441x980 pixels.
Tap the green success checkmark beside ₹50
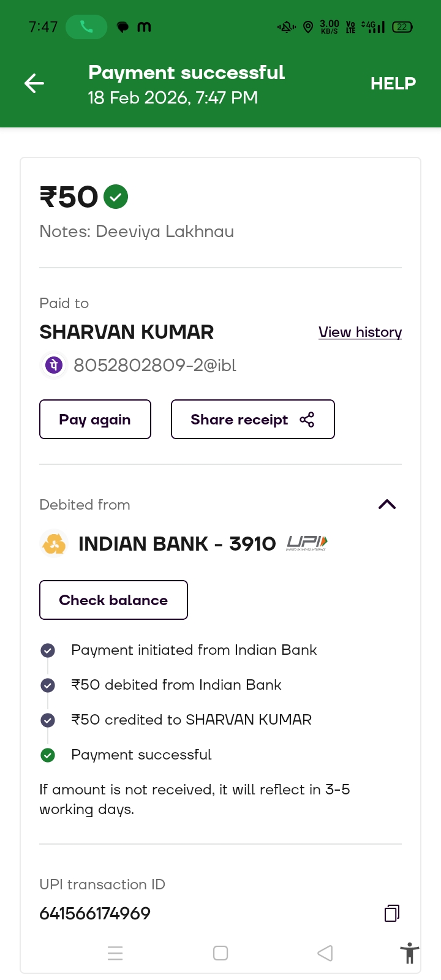click(116, 197)
